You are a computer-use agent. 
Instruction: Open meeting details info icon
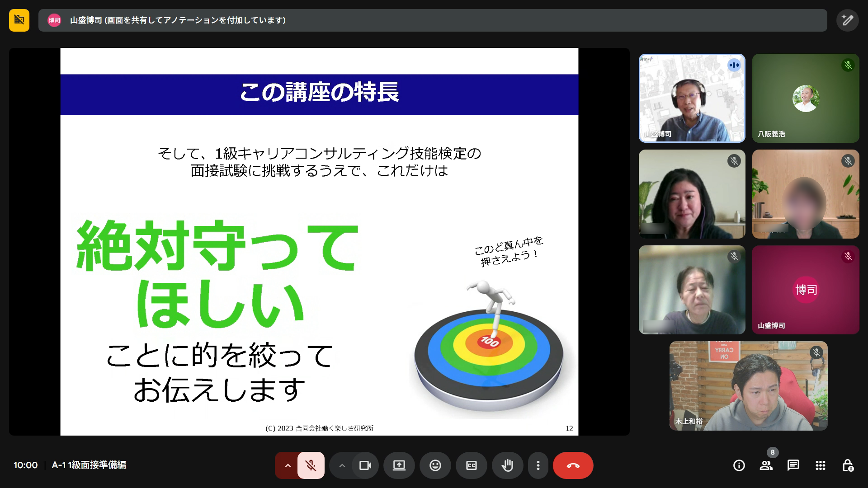(x=739, y=465)
